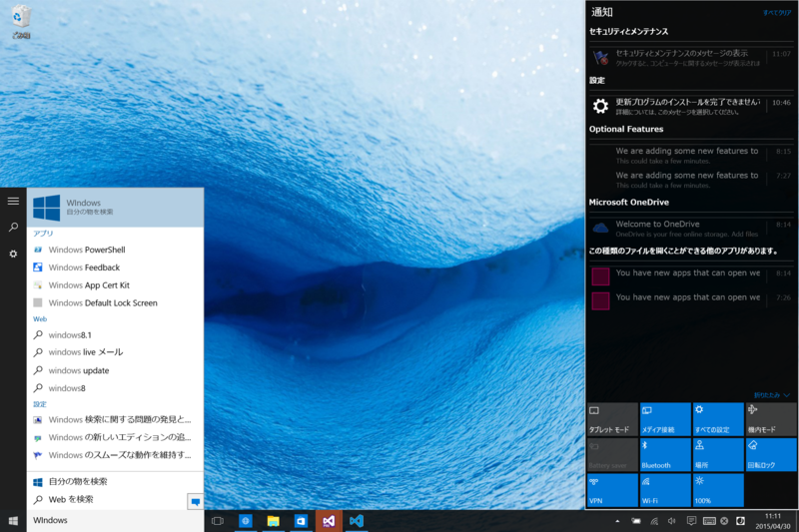799x532 pixels.
Task: Click the volume speaker icon in tray
Action: pyautogui.click(x=672, y=521)
